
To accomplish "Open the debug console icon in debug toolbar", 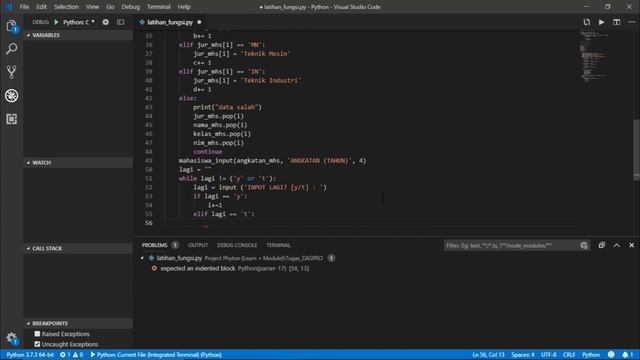I will pyautogui.click(x=120, y=22).
